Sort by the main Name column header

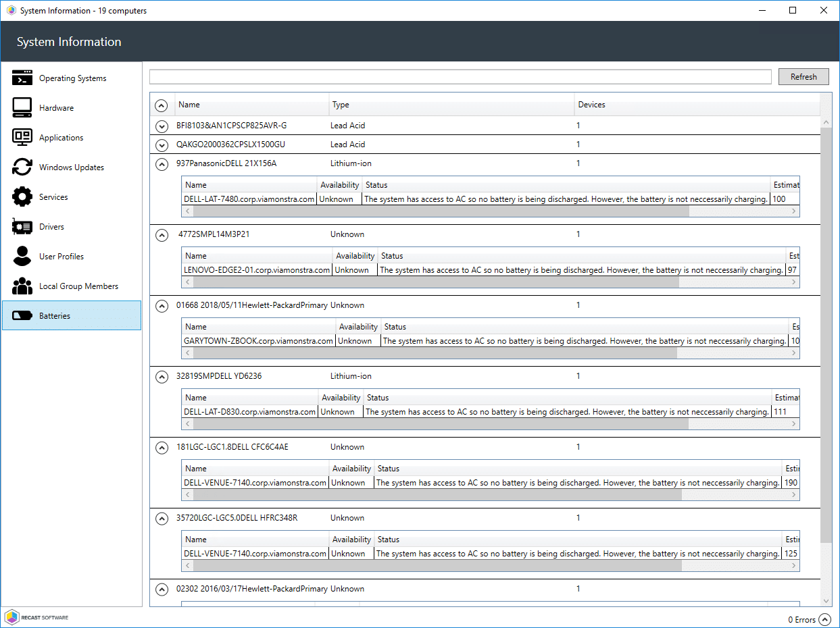(252, 105)
